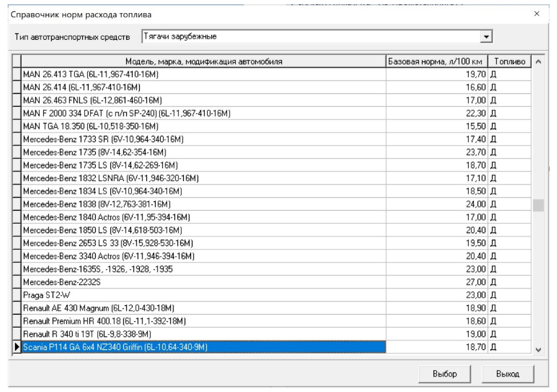Click fuel cell 'Д' in Scania row
Viewport: 557px width, 392px height.
click(510, 347)
